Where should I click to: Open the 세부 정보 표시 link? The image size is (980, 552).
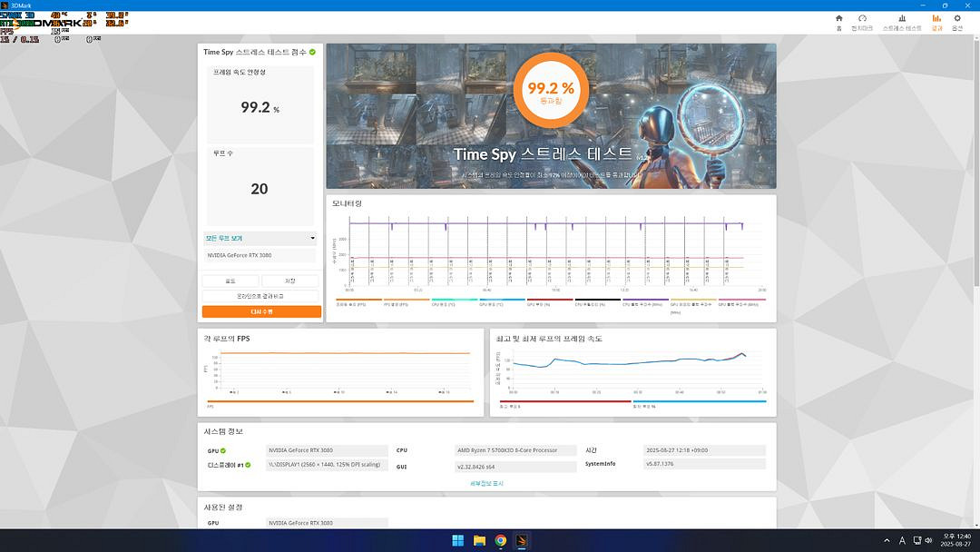pyautogui.click(x=486, y=483)
